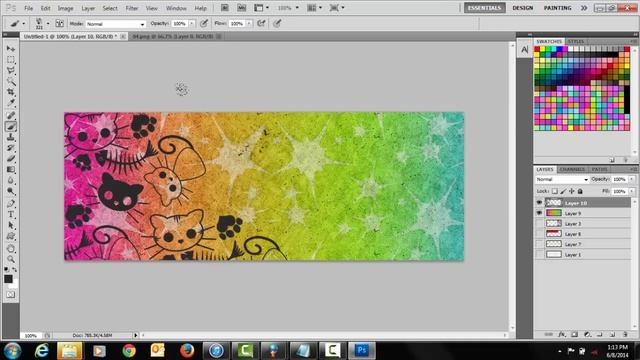Screen dimensions: 640x360
Task: Show Layer 3 visibility box
Action: coord(539,224)
